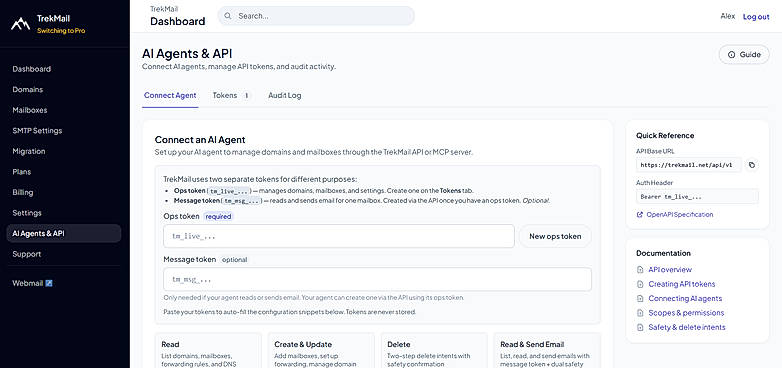The image size is (782, 368).
Task: Click the Guide button icon
Action: (732, 55)
